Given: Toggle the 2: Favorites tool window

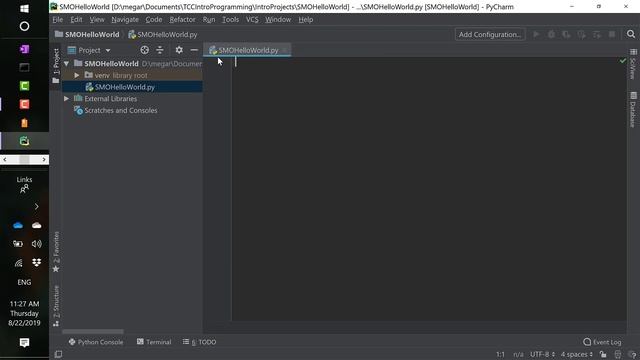Looking at the screenshot, I should pos(56,252).
